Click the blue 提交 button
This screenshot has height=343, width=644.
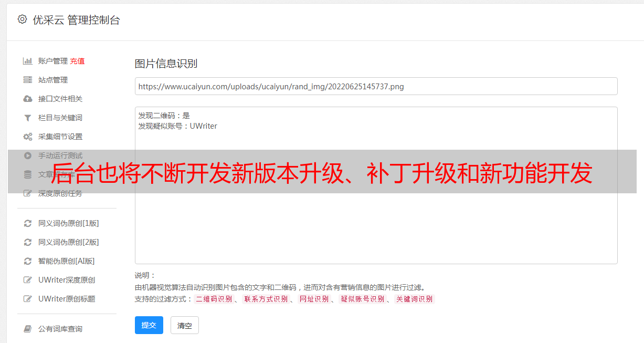[149, 325]
